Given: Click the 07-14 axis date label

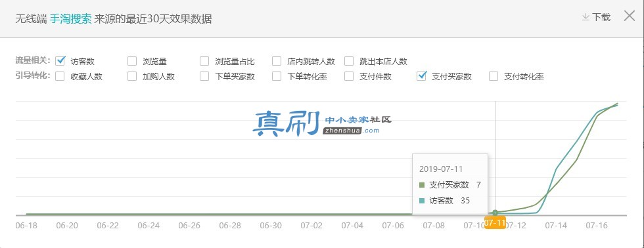Looking at the screenshot, I should tap(556, 226).
